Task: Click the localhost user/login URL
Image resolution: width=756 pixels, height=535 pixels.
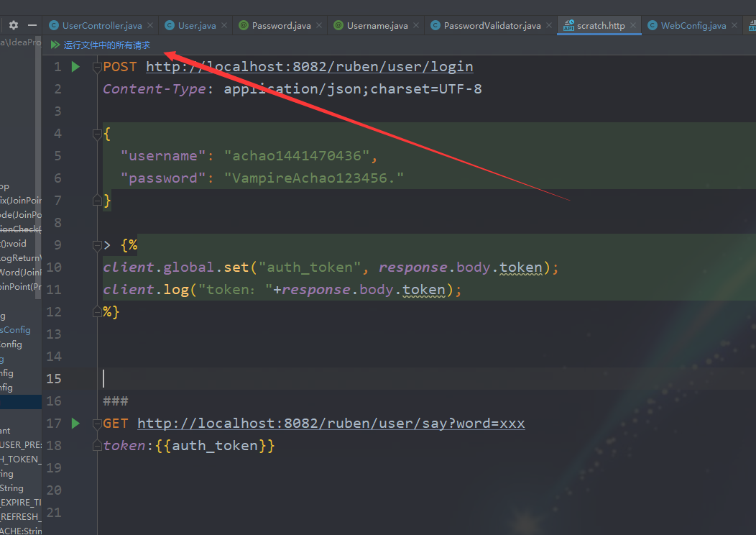Action: coord(309,67)
